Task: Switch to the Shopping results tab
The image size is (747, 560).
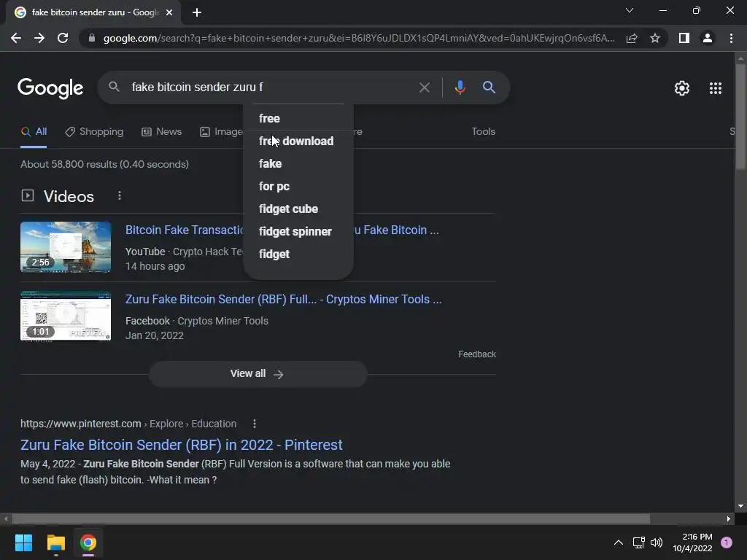Action: click(x=94, y=132)
